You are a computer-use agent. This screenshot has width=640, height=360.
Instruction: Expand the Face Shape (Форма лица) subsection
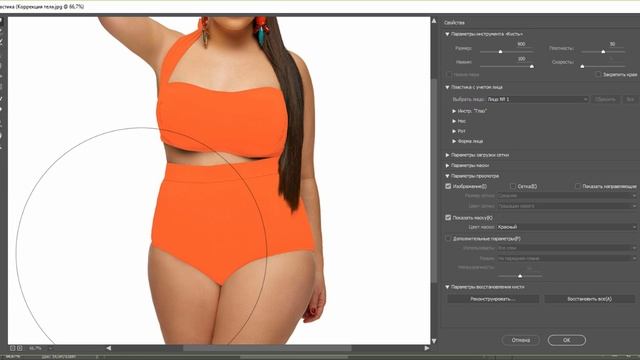454,141
